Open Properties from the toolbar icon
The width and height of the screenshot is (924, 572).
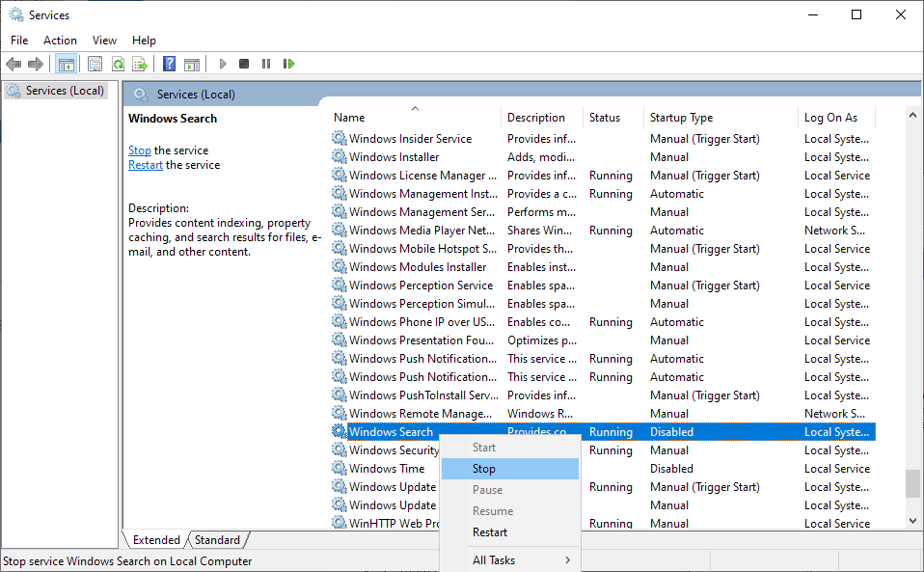pyautogui.click(x=95, y=65)
